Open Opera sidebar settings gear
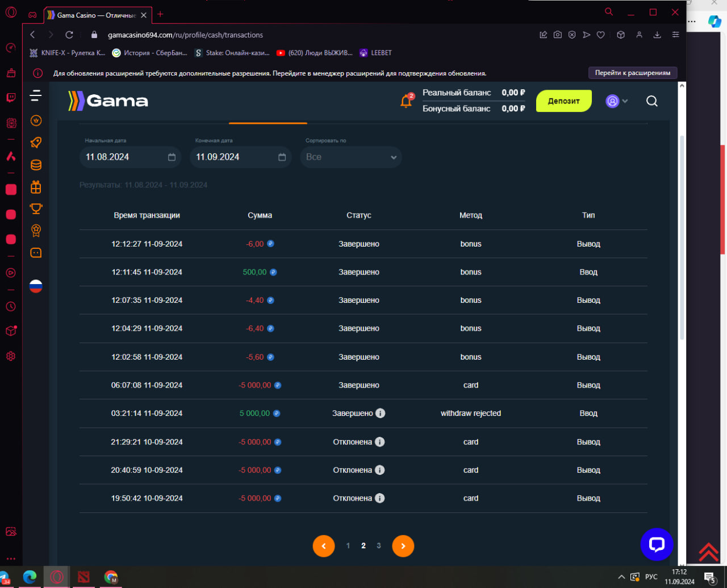 pos(11,356)
